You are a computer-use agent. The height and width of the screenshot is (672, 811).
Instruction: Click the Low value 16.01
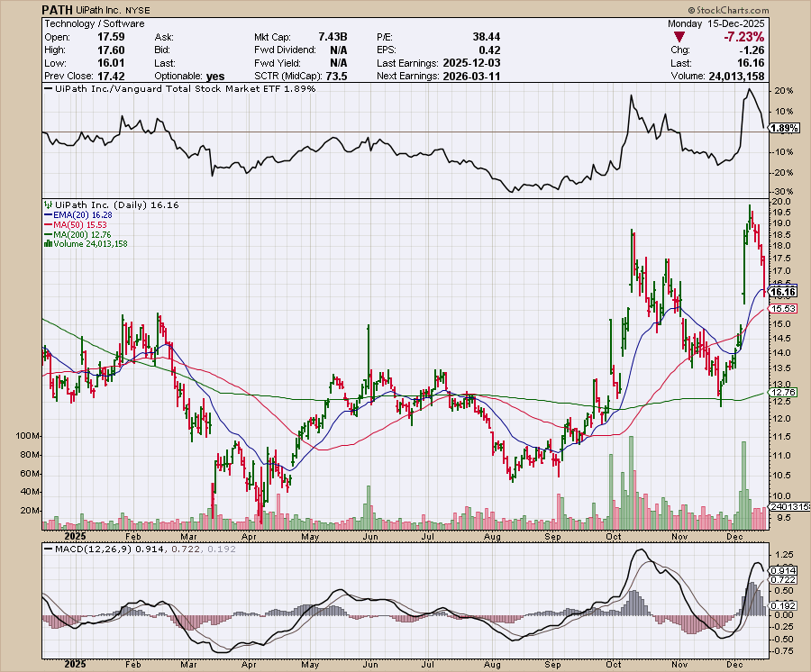tap(111, 63)
